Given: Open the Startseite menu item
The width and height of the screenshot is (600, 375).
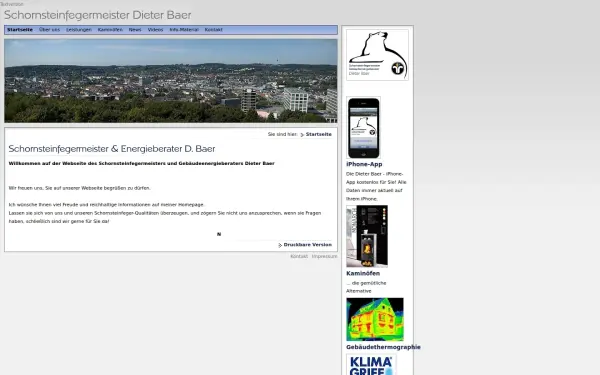Looking at the screenshot, I should click(20, 30).
